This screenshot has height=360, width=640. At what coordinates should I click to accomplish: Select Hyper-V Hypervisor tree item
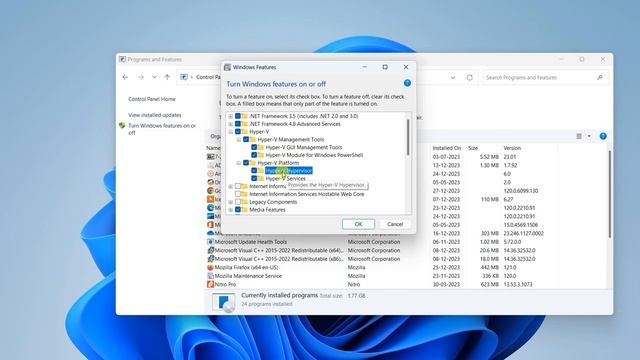click(x=289, y=171)
